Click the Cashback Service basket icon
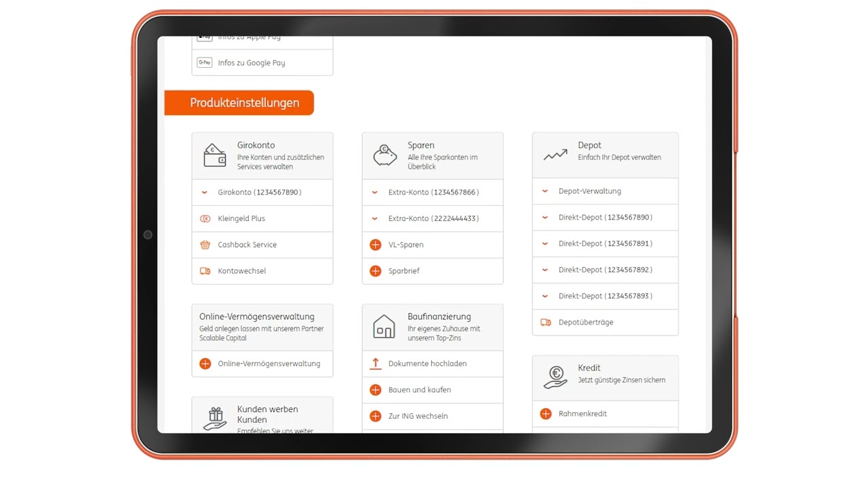Image resolution: width=868 pixels, height=488 pixels. [205, 245]
